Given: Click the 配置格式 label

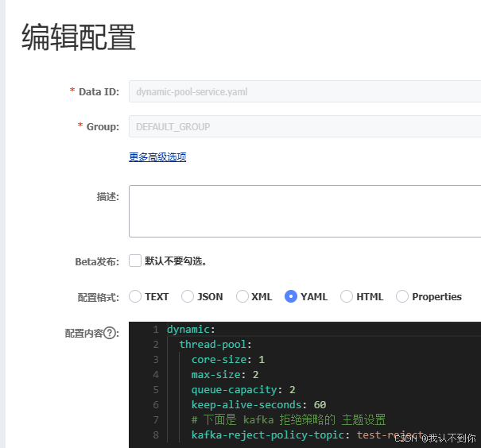Looking at the screenshot, I should pyautogui.click(x=98, y=297).
